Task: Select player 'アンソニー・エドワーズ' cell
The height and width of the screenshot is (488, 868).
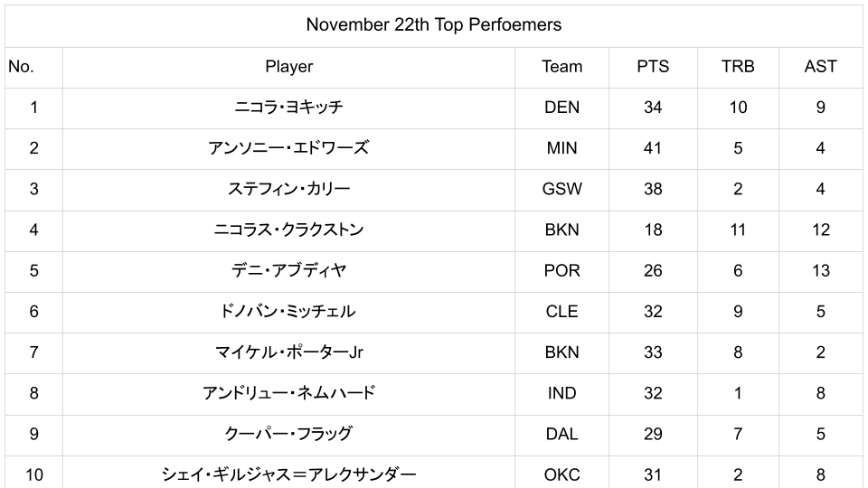Action: tap(288, 148)
